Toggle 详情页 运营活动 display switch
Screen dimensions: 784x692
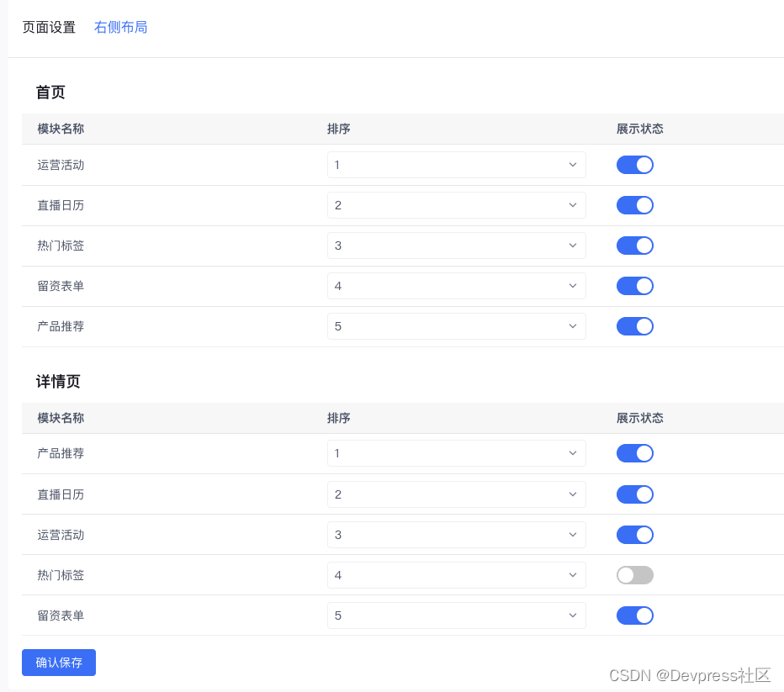pyautogui.click(x=635, y=535)
